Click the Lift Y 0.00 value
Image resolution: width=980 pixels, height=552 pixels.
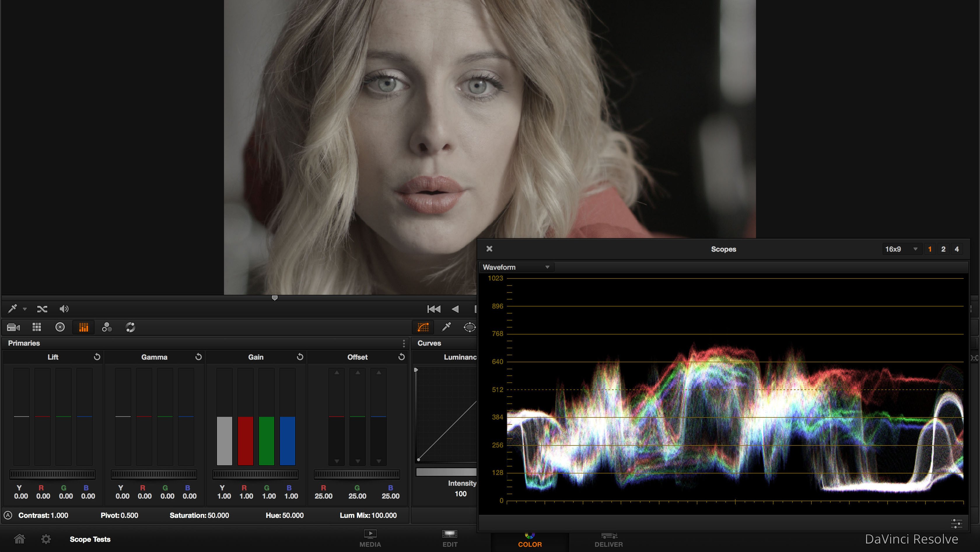pos(21,496)
